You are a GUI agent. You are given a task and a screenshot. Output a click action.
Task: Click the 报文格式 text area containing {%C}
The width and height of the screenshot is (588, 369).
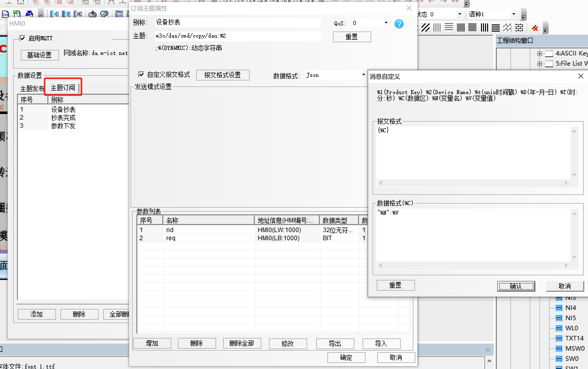click(x=473, y=153)
